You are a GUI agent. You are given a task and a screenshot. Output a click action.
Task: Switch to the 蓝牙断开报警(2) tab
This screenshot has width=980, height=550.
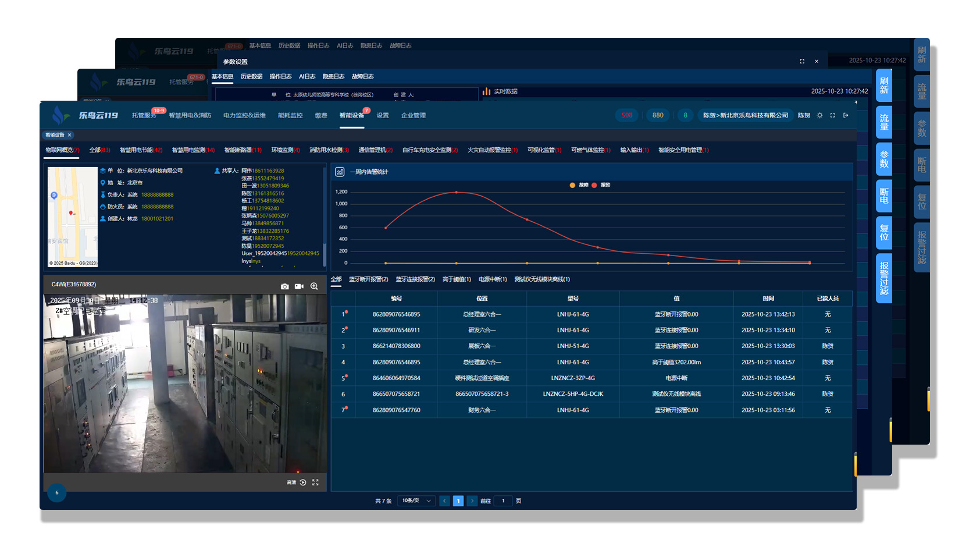(368, 279)
